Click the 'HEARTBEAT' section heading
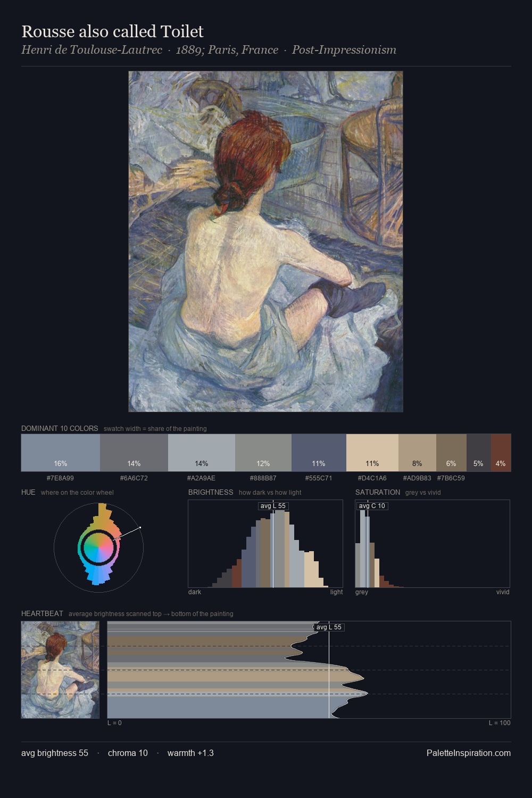Image resolution: width=532 pixels, height=798 pixels. 42,613
